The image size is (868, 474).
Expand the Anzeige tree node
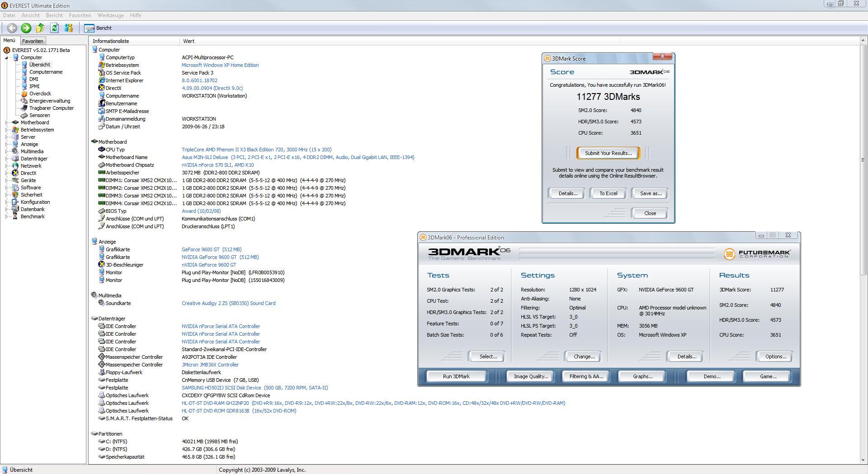[x=7, y=144]
